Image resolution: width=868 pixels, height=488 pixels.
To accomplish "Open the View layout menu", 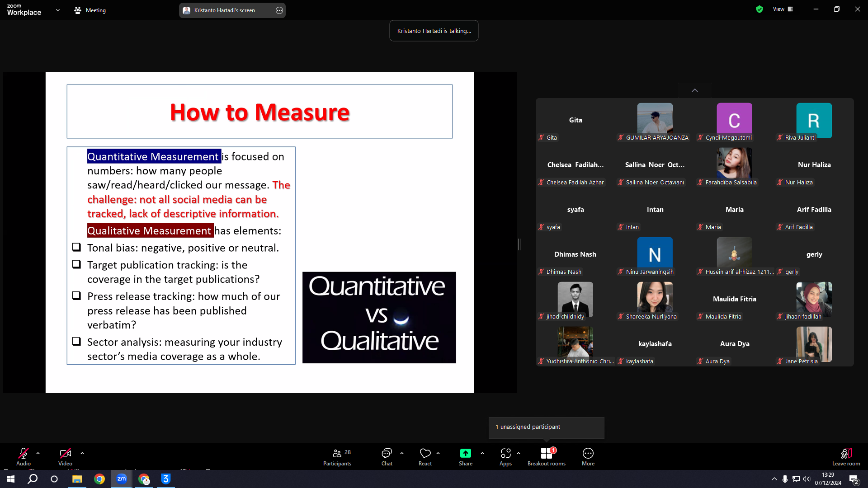I will pyautogui.click(x=783, y=9).
